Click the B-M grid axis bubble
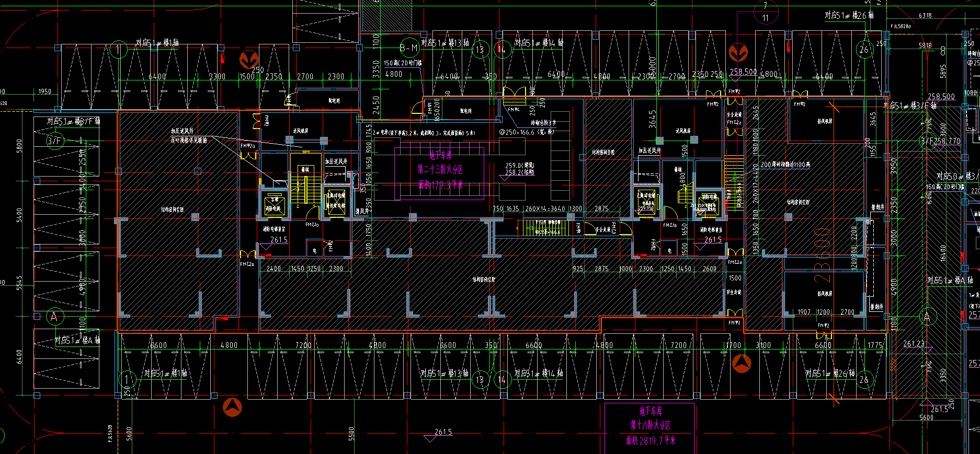The image size is (980, 454). coord(409,48)
